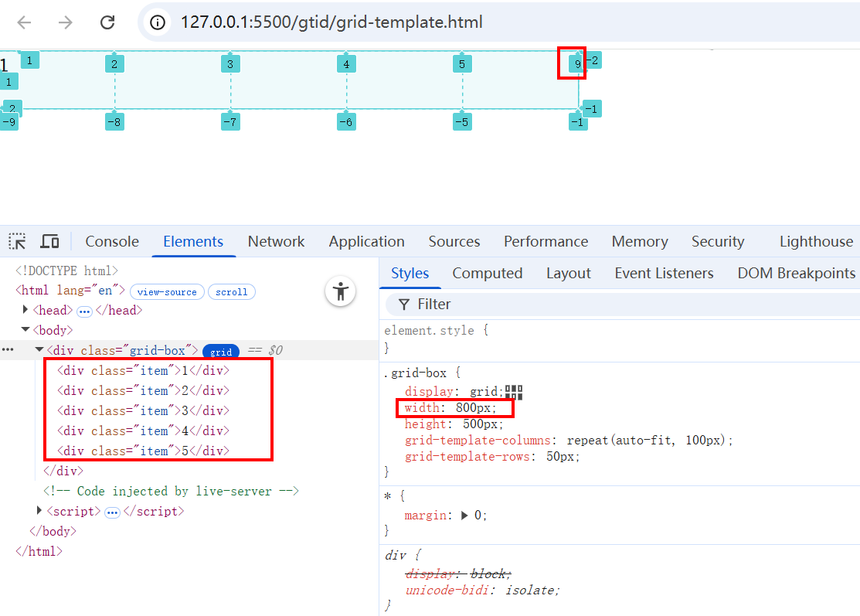Click the .grid-box selector

point(415,373)
